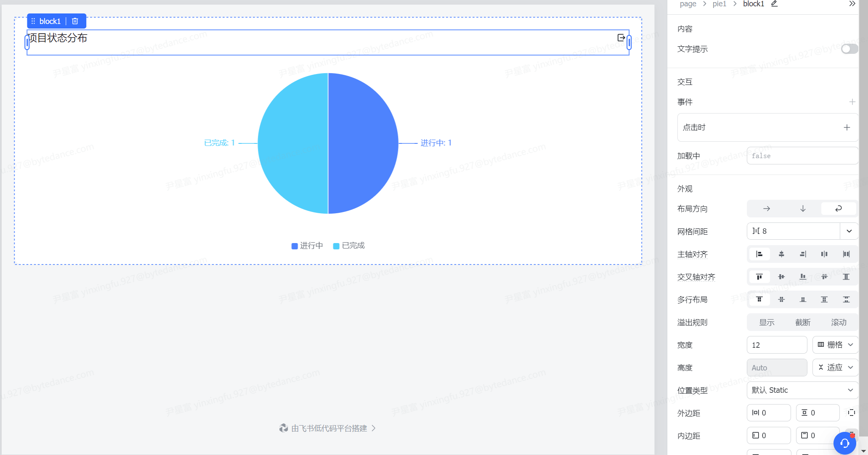Image resolution: width=868 pixels, height=455 pixels.
Task: Select 截断 overflow rule
Action: 803,322
